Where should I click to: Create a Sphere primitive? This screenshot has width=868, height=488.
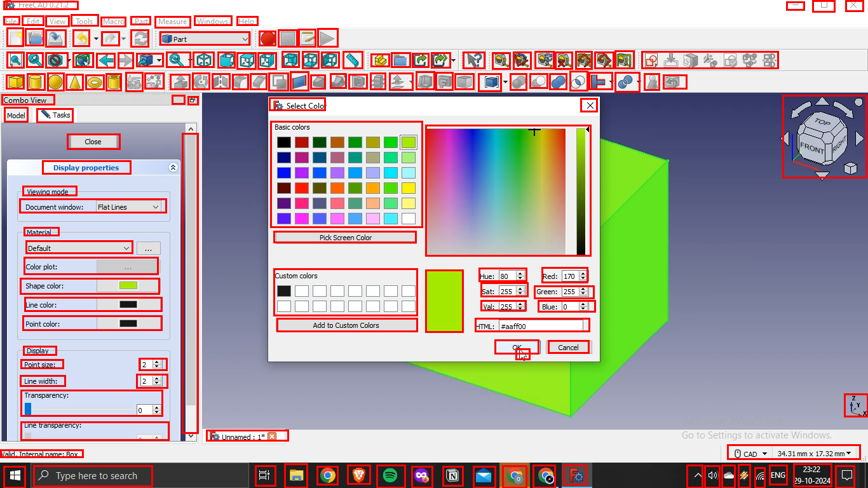point(56,81)
